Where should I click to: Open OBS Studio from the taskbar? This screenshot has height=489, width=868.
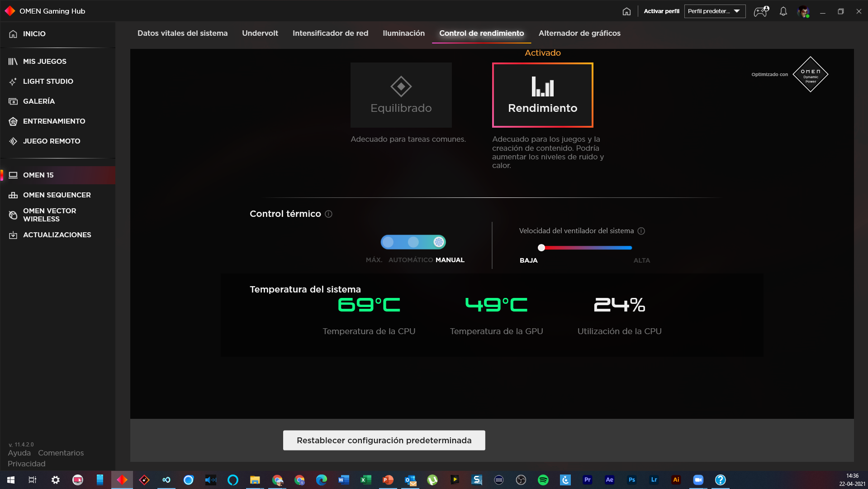(521, 480)
